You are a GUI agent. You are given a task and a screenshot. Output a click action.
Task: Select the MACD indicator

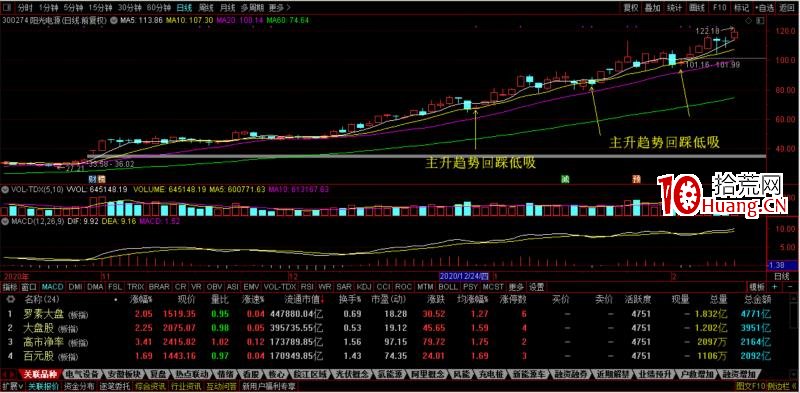click(53, 287)
